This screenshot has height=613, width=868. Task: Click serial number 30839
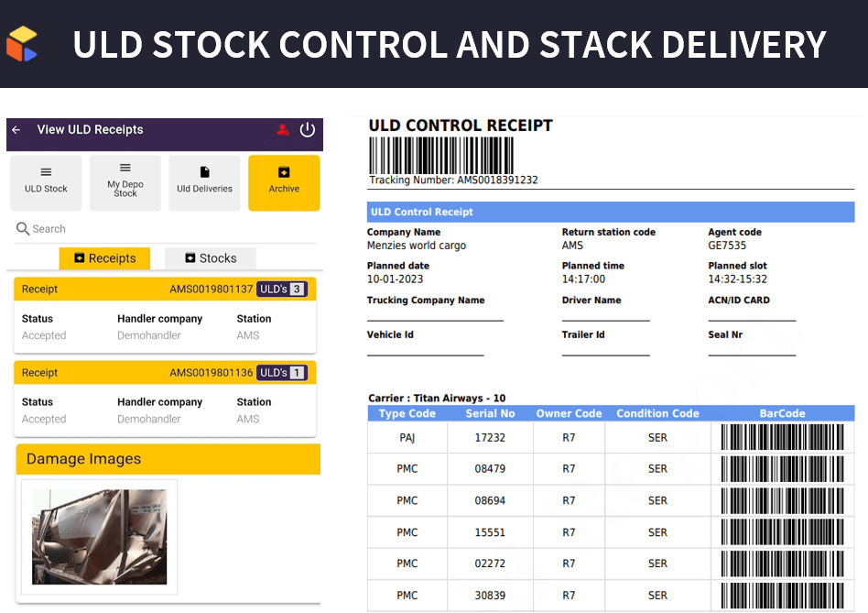pyautogui.click(x=490, y=596)
